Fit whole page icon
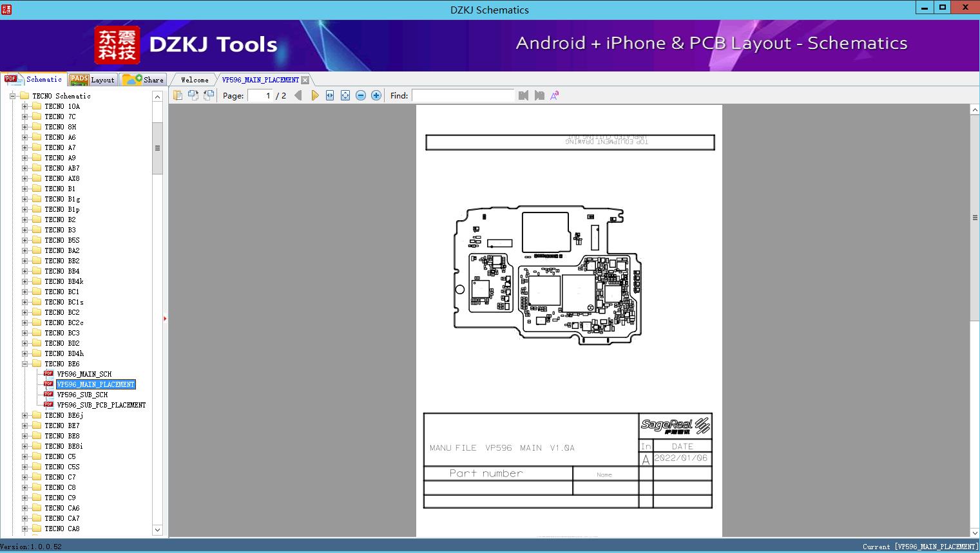This screenshot has height=553, width=980. [345, 95]
